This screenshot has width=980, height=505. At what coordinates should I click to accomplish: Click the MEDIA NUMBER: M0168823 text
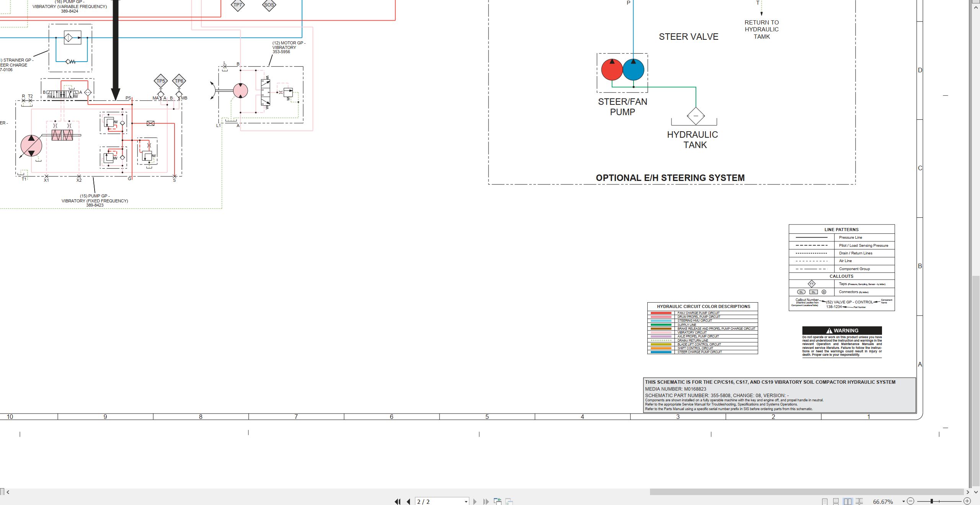pyautogui.click(x=676, y=389)
